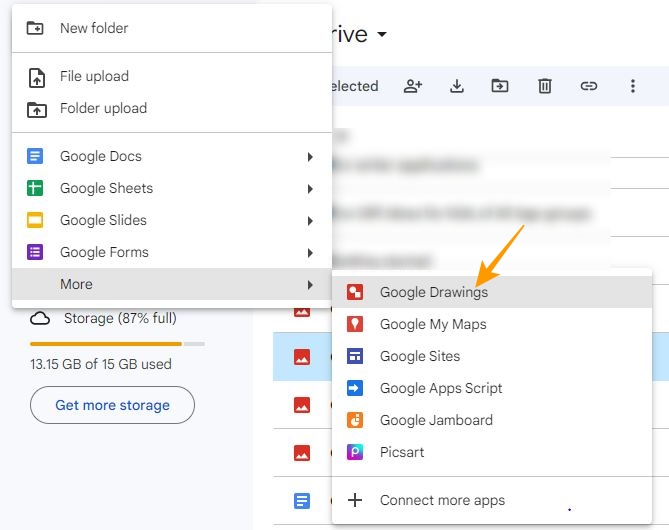Click the Google Slides yellow icon
This screenshot has height=530, width=669.
(x=35, y=220)
